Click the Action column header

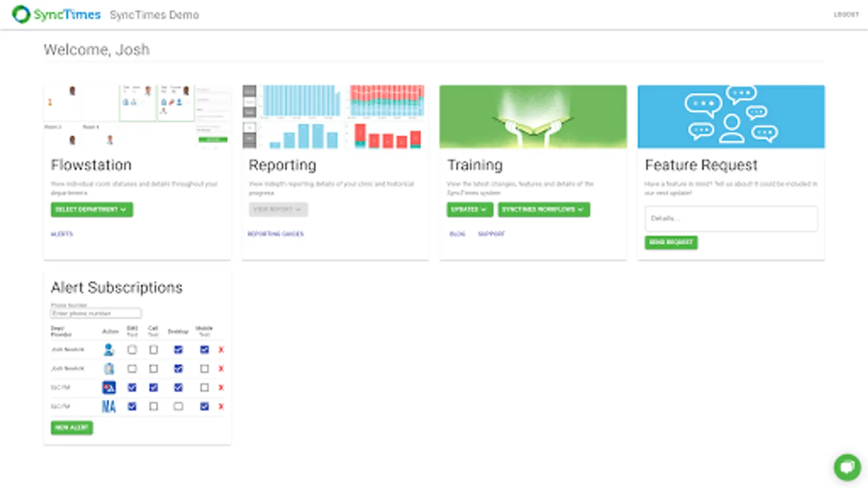coord(110,331)
